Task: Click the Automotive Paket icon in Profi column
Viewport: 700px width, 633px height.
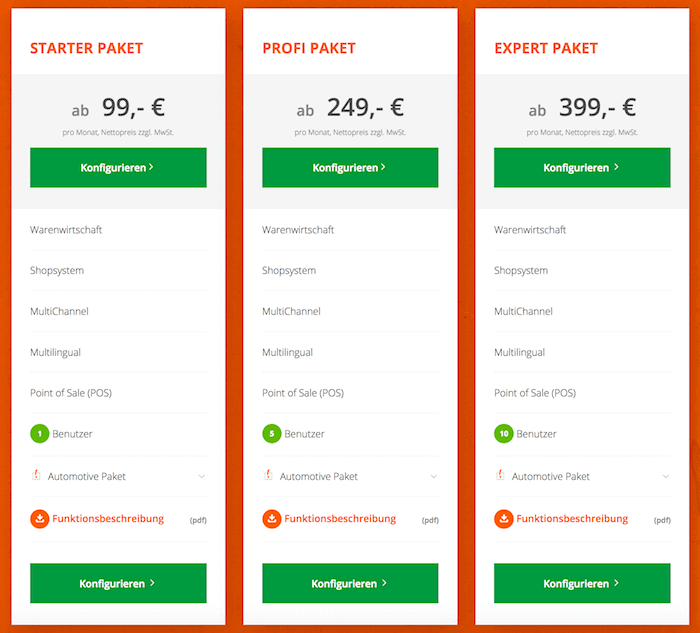Action: click(x=268, y=475)
